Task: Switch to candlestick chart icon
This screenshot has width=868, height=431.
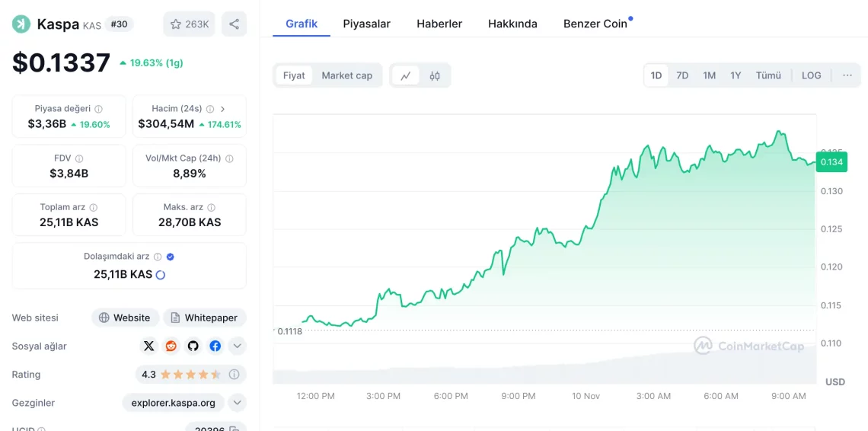Action: [435, 75]
